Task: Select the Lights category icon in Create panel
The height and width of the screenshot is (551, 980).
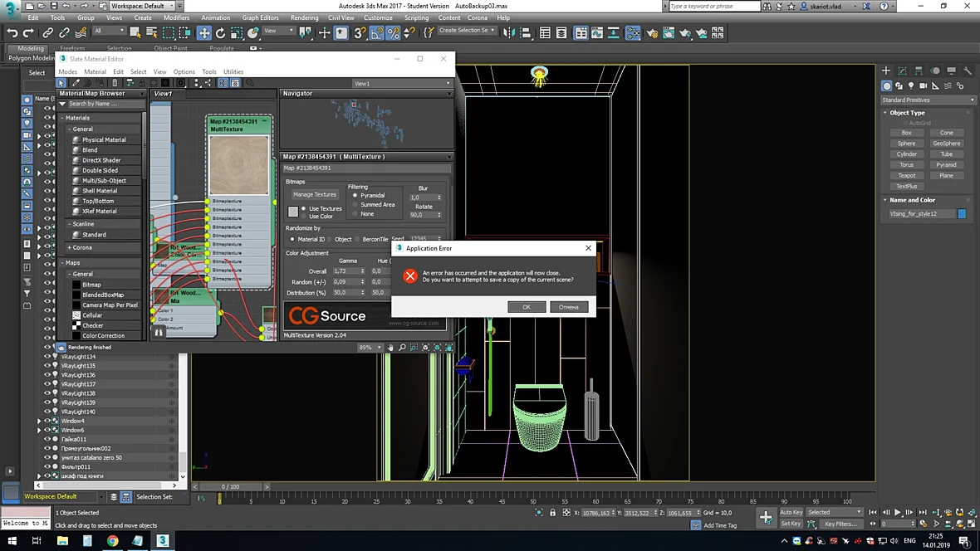Action: [910, 85]
